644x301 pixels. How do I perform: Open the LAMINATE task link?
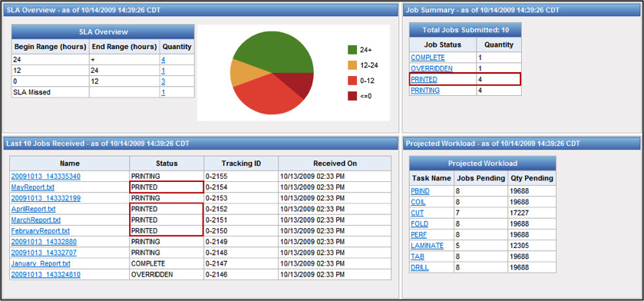pos(427,246)
